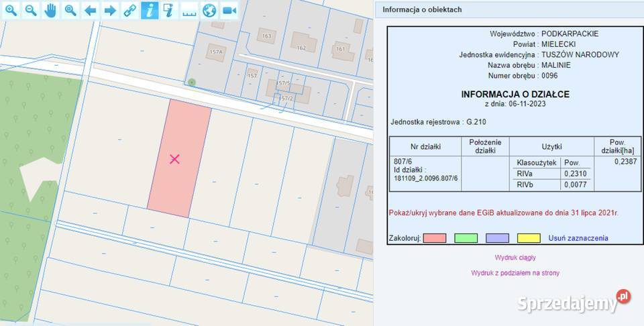Click the 'Klasoużytek' subheader

click(537, 162)
